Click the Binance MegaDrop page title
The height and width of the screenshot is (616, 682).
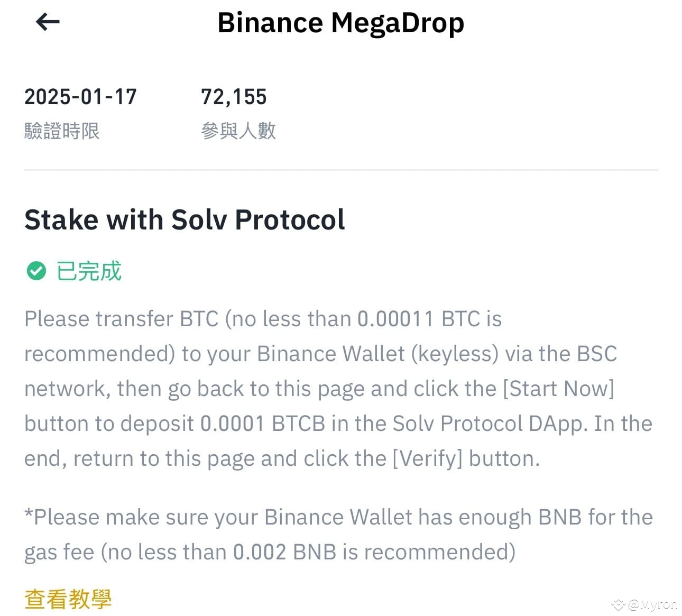pyautogui.click(x=340, y=23)
